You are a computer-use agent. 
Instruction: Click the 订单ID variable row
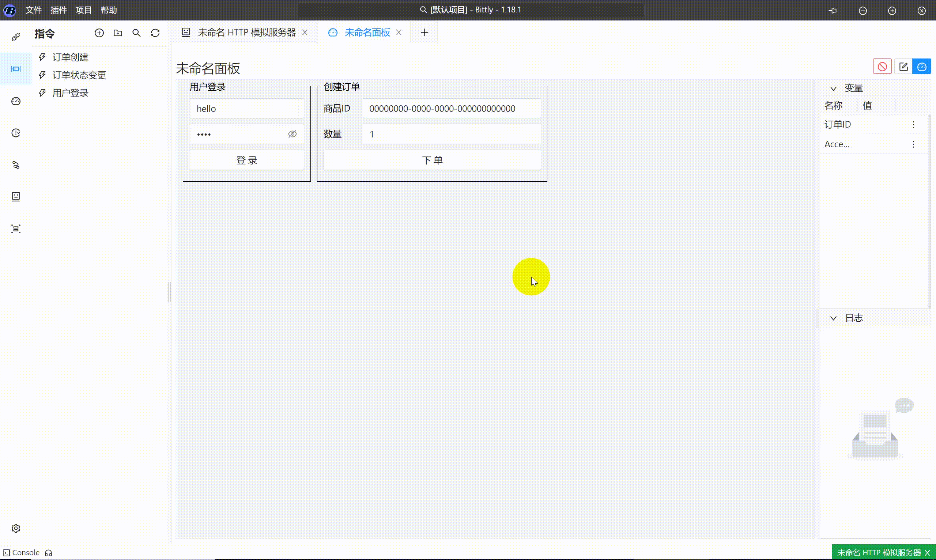(x=873, y=124)
